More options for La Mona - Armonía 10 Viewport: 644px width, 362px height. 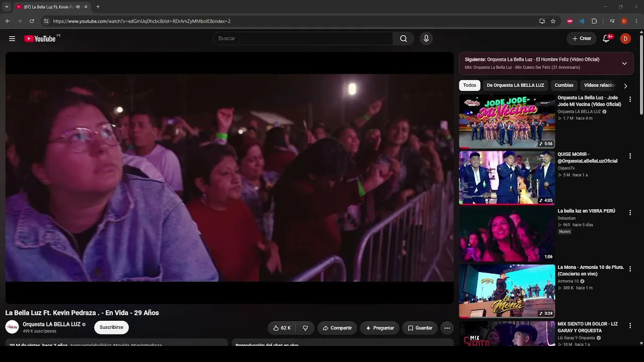(630, 269)
